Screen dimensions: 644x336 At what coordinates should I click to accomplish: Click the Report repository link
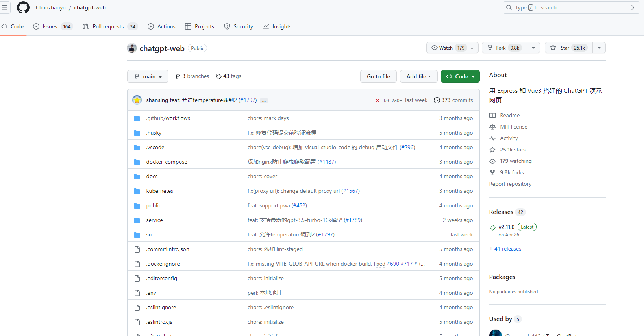point(510,184)
